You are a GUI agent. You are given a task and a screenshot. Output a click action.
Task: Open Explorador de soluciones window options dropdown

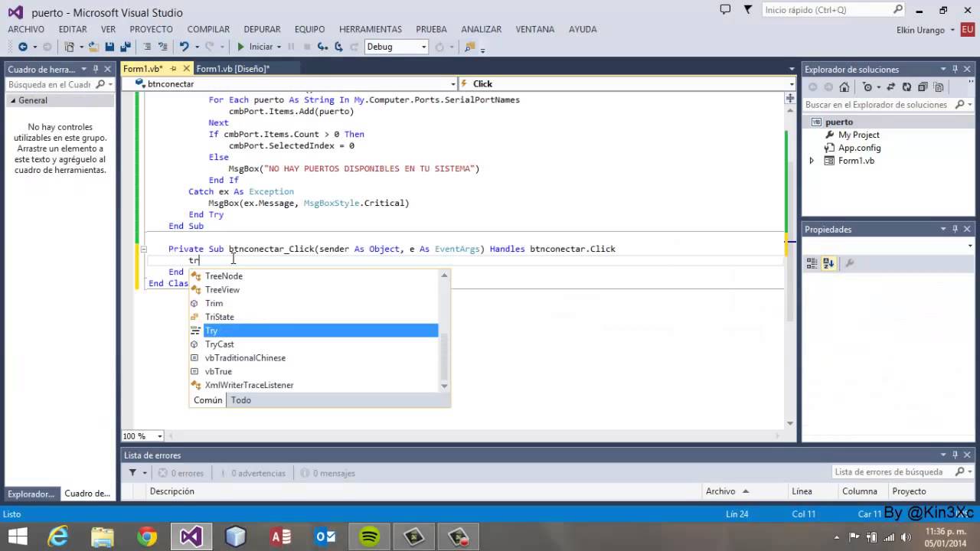pyautogui.click(x=943, y=69)
